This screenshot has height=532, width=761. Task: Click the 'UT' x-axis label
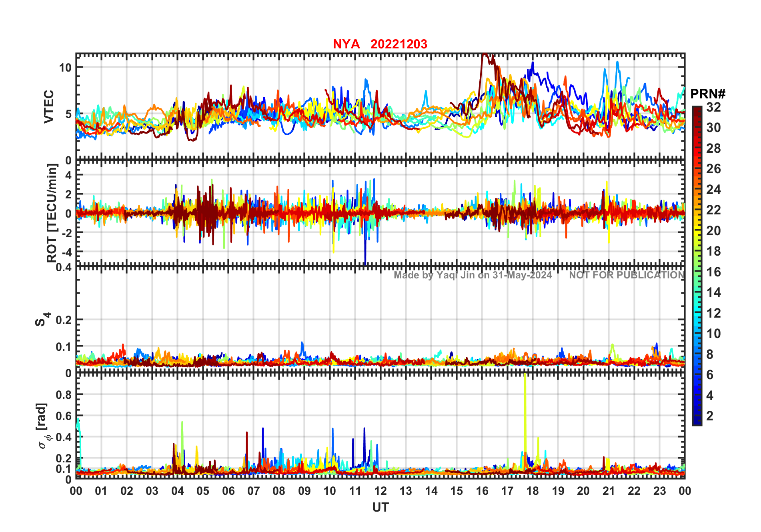(x=380, y=508)
